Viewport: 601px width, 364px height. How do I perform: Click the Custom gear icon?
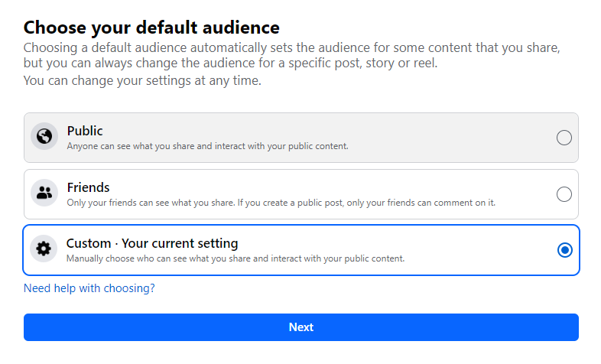(44, 249)
